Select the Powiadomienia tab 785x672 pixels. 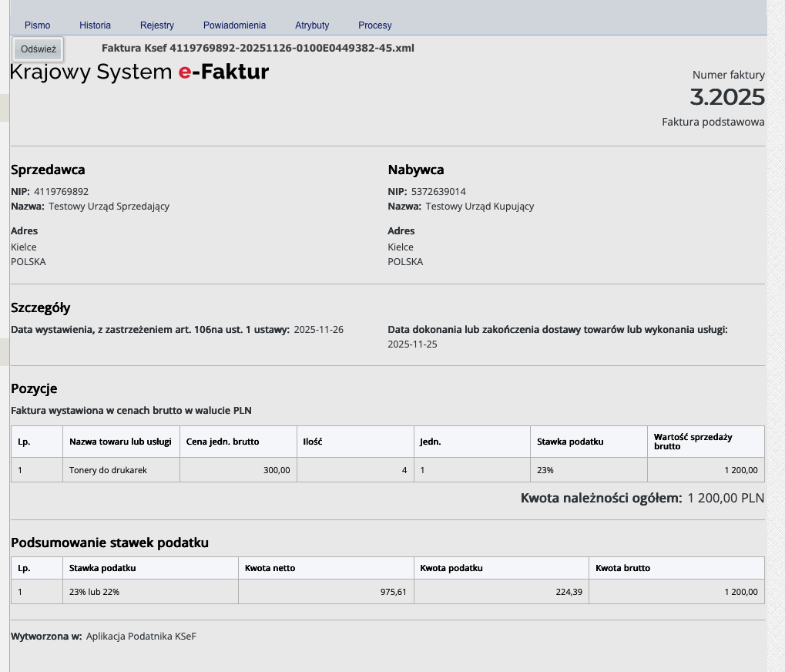pos(234,25)
